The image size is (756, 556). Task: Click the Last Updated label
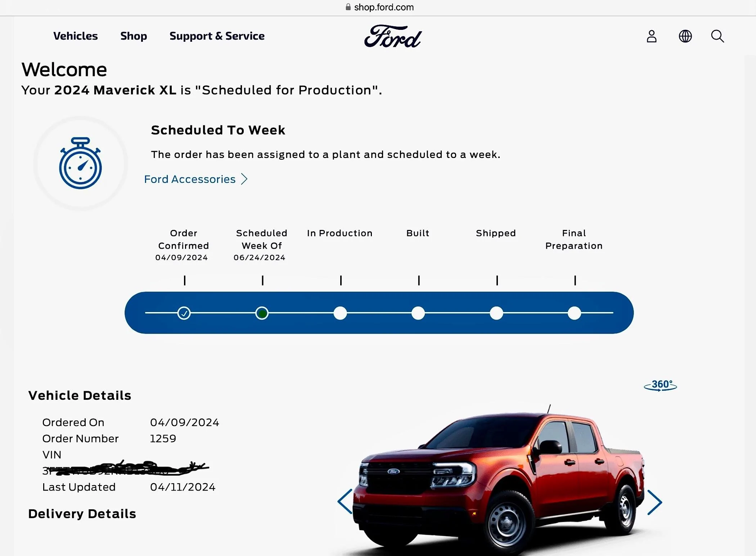(79, 487)
